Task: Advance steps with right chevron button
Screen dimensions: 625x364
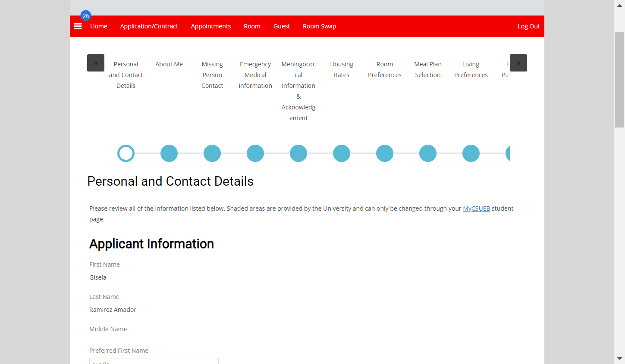Action: point(518,63)
